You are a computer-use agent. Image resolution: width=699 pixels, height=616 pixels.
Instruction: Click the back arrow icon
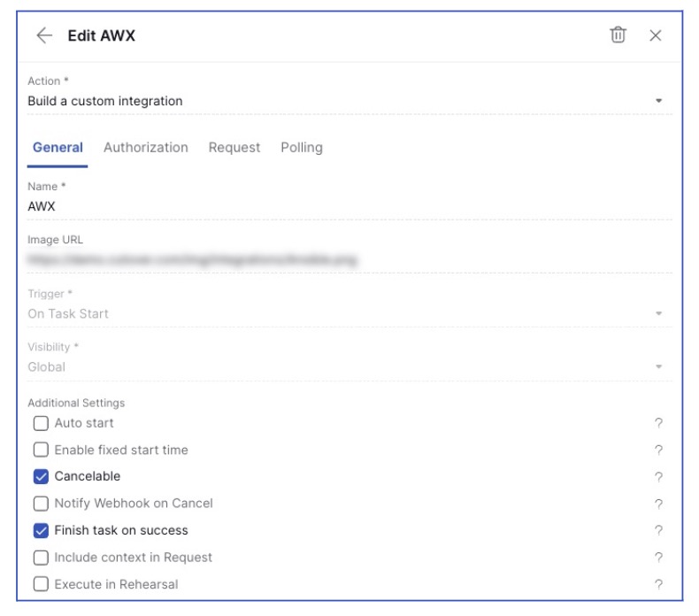[x=44, y=35]
